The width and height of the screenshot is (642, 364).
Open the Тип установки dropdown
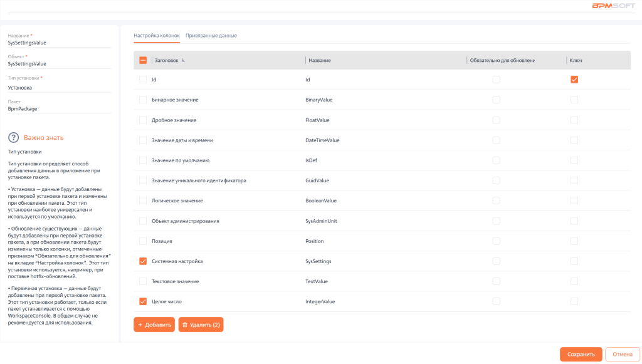[x=59, y=88]
